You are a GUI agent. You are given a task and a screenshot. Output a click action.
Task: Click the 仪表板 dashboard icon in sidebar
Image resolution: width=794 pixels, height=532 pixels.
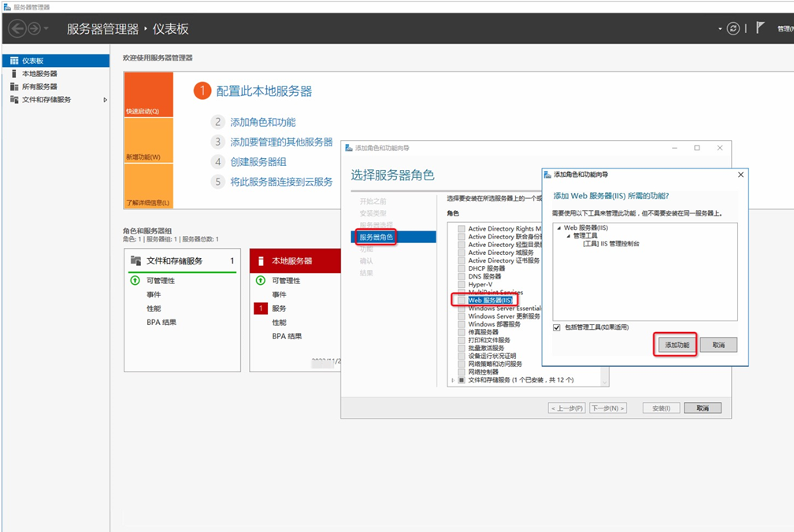14,61
